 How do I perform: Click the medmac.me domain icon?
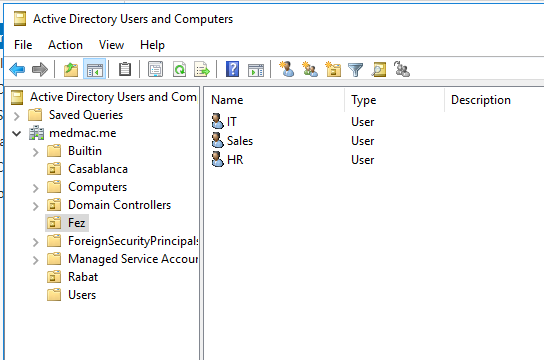36,133
